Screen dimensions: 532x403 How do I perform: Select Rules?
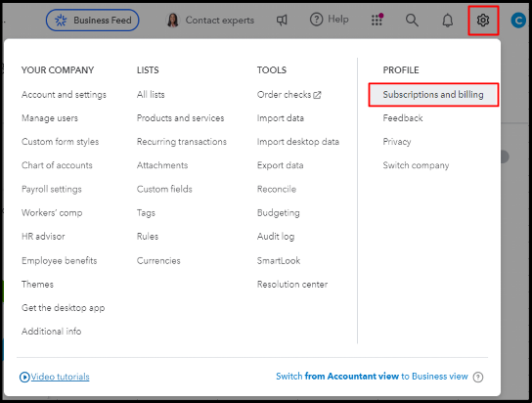point(148,237)
